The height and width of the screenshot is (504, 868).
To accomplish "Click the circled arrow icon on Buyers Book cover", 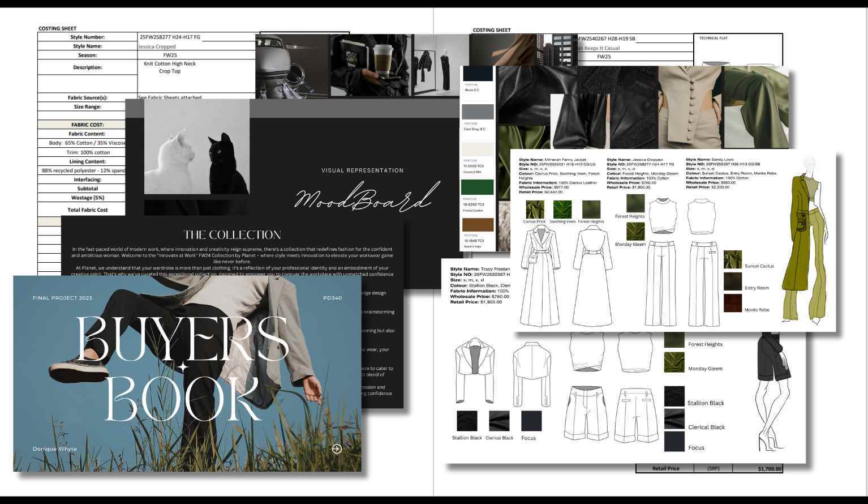I will [337, 449].
